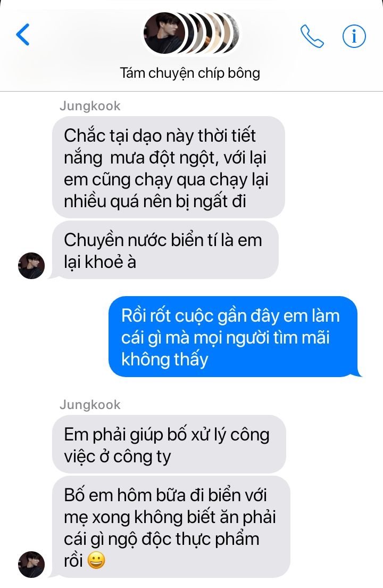Tap Jungkook's avatar beside the ngộ độc message
This screenshot has width=383, height=588.
tap(31, 565)
